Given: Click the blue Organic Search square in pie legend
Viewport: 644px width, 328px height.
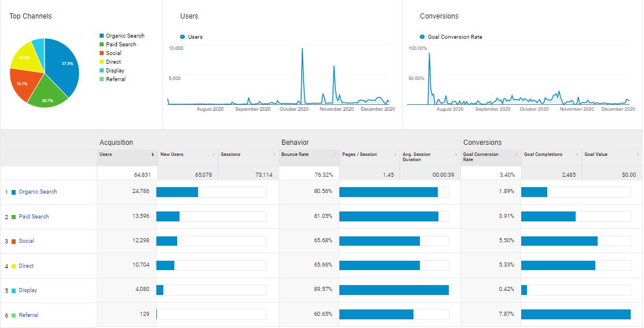Looking at the screenshot, I should point(102,36).
